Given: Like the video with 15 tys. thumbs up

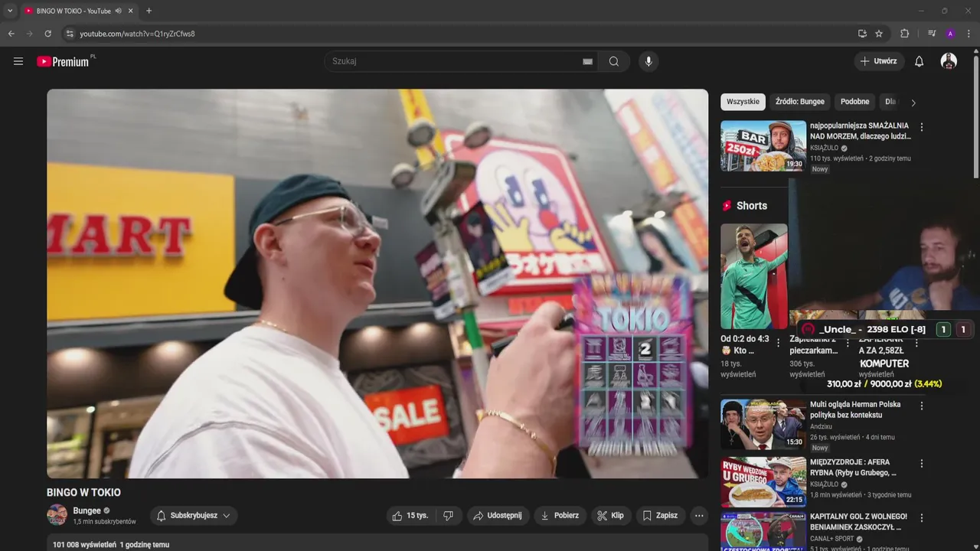Looking at the screenshot, I should point(410,516).
